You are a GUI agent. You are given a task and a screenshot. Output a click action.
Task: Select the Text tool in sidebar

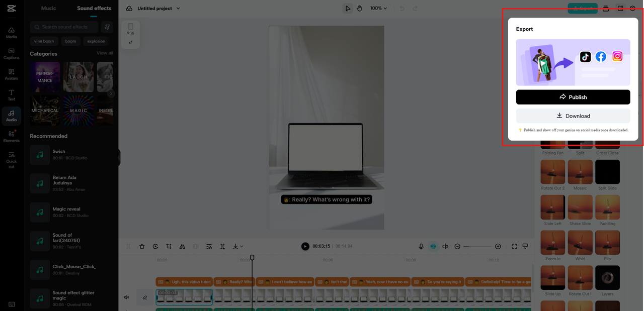click(x=11, y=95)
